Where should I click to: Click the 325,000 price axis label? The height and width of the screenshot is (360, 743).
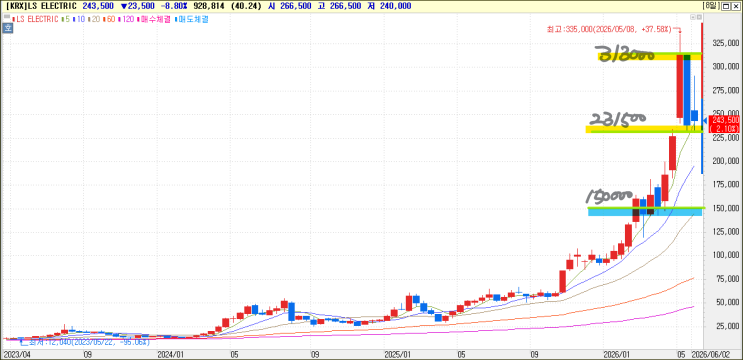pyautogui.click(x=725, y=44)
